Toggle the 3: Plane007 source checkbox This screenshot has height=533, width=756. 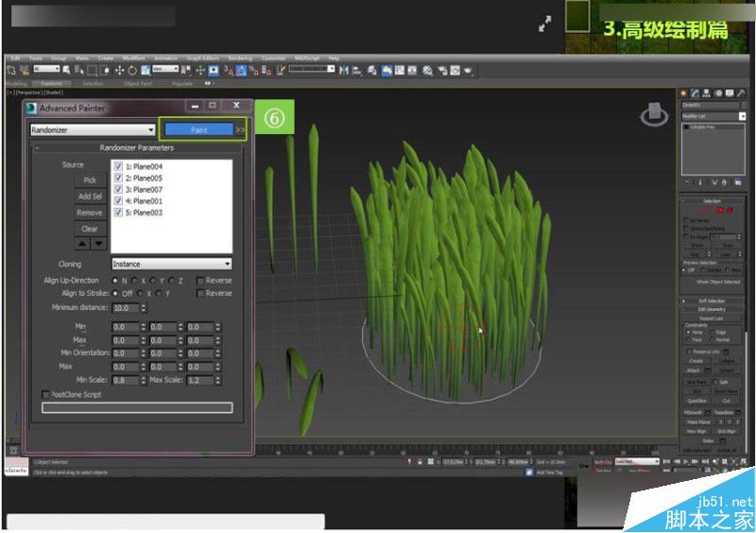(118, 189)
